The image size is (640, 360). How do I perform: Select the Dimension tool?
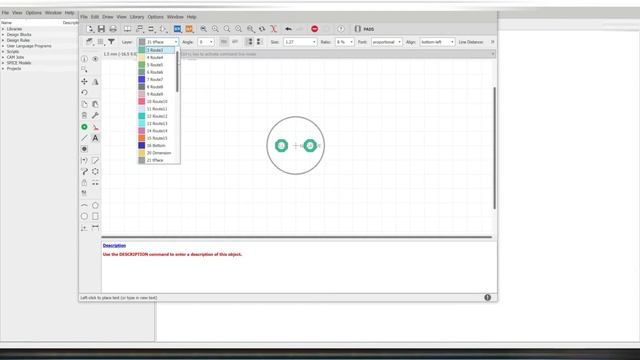(x=95, y=227)
